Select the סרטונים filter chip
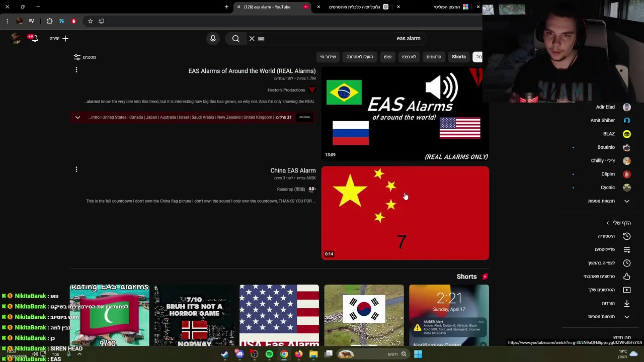 coord(434,57)
